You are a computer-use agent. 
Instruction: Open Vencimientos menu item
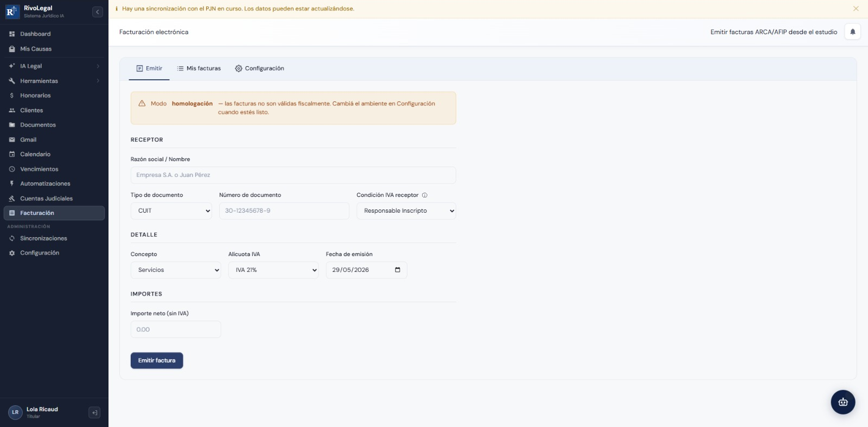[54, 169]
